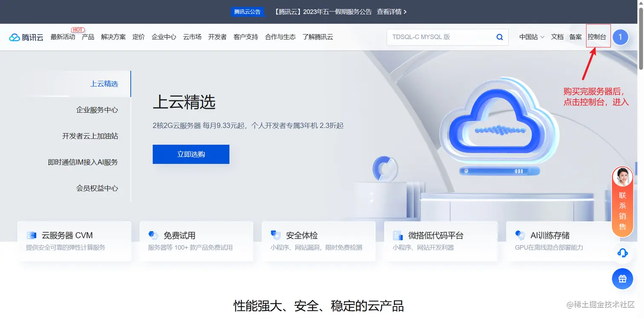
Task: Click the 文档 link
Action: (557, 37)
